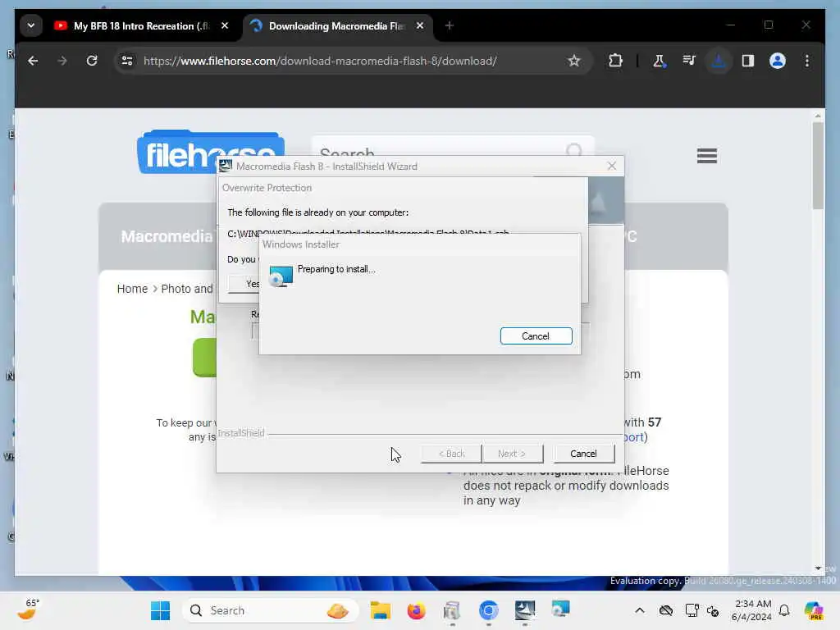Use the page vertical scrollbar

point(818,165)
